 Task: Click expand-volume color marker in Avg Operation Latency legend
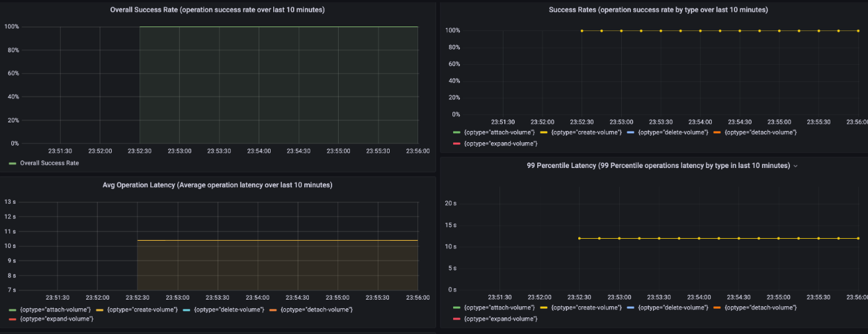[13, 319]
